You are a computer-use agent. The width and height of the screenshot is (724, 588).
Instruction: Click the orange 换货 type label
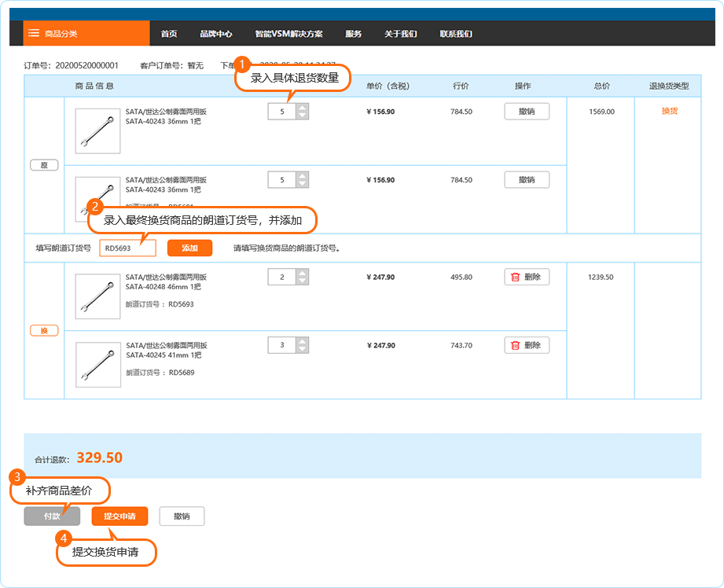click(669, 112)
